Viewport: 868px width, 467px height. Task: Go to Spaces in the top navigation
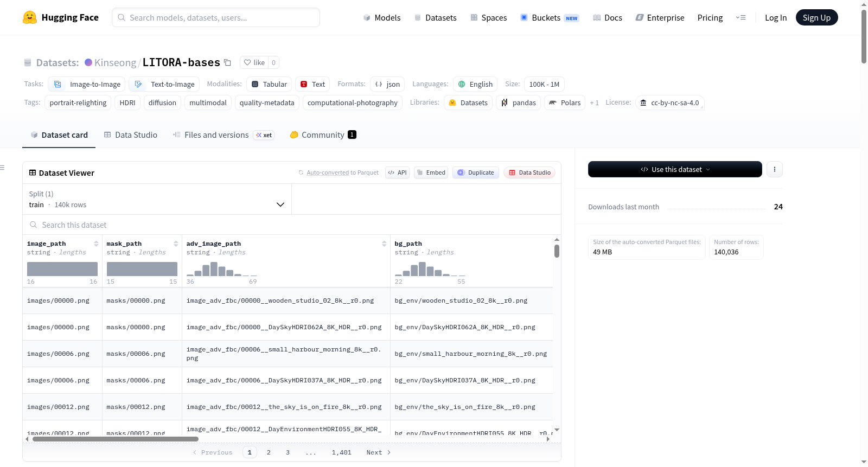(489, 17)
